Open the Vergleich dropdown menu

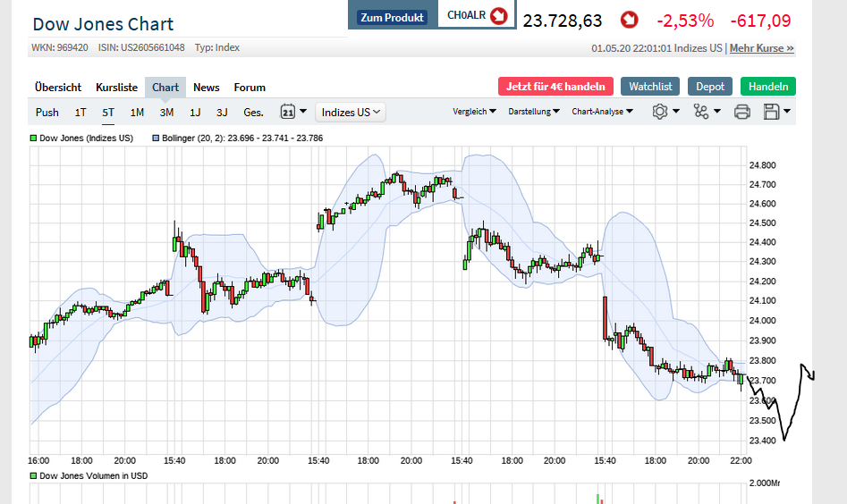(x=475, y=112)
